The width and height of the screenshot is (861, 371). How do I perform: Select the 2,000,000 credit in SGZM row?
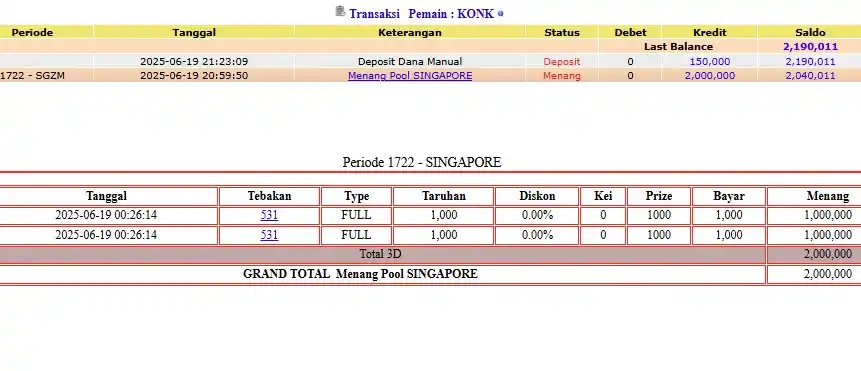point(709,76)
